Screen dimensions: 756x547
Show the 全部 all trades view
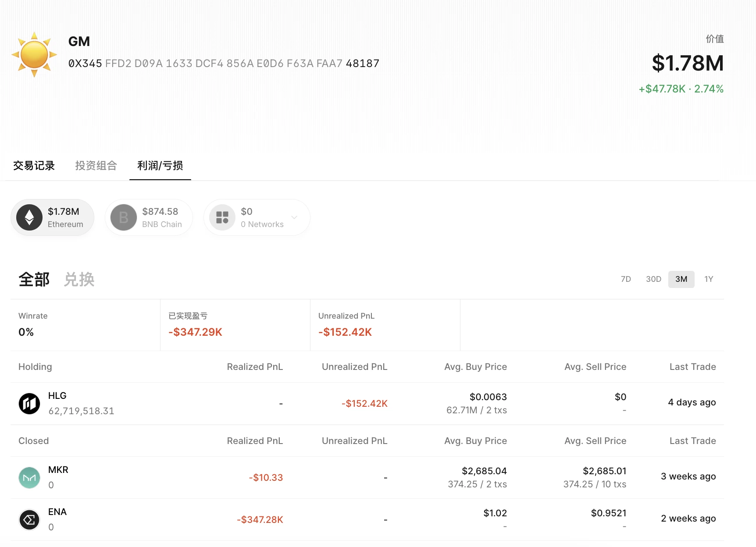pos(34,279)
